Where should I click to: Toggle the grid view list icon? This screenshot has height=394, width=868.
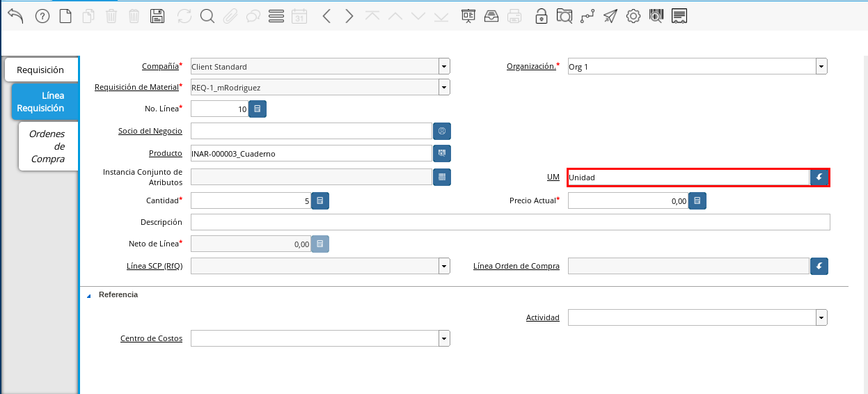click(x=276, y=17)
